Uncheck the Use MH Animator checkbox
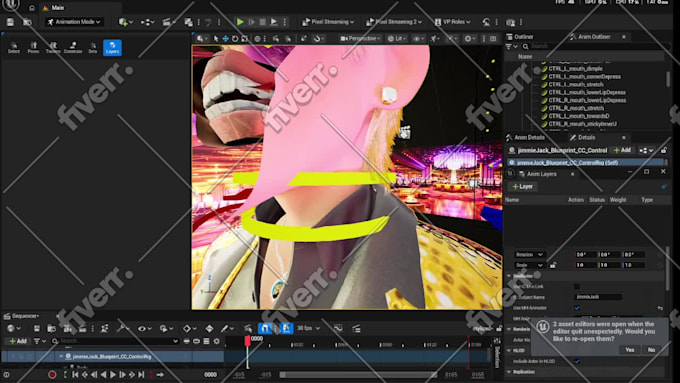The image size is (680, 383). point(577,308)
